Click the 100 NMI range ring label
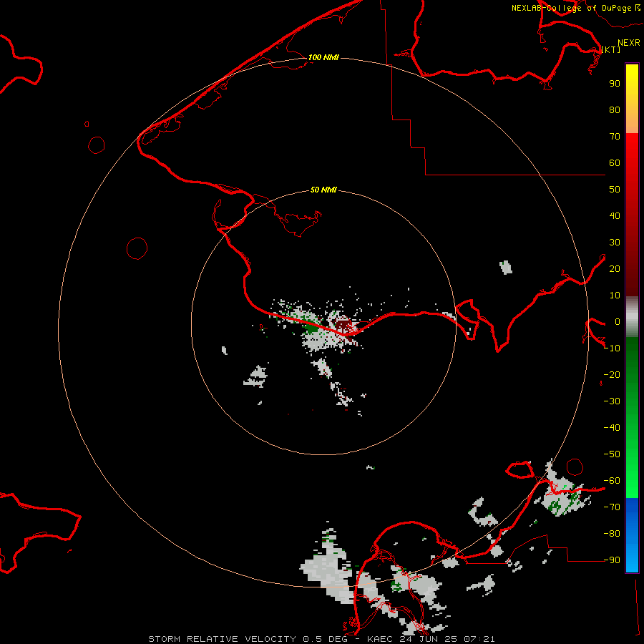The width and height of the screenshot is (644, 644). point(323,57)
